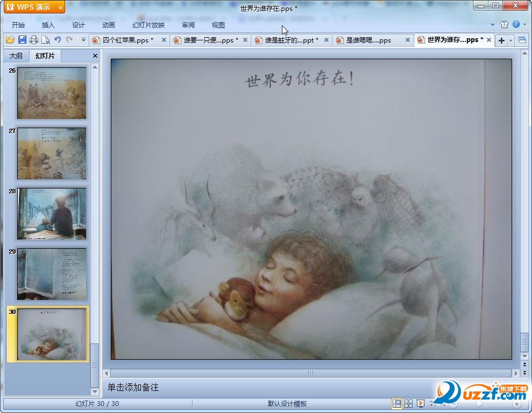Start slideshow from status bar icon
This screenshot has height=413, width=532.
[421, 403]
